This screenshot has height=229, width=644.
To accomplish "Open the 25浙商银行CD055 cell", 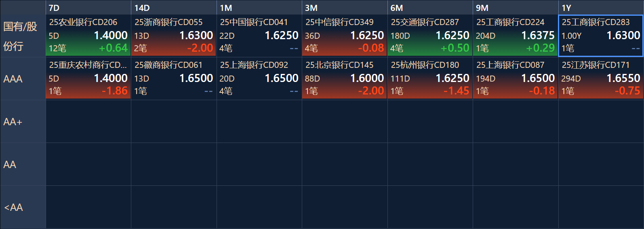I will pos(174,36).
